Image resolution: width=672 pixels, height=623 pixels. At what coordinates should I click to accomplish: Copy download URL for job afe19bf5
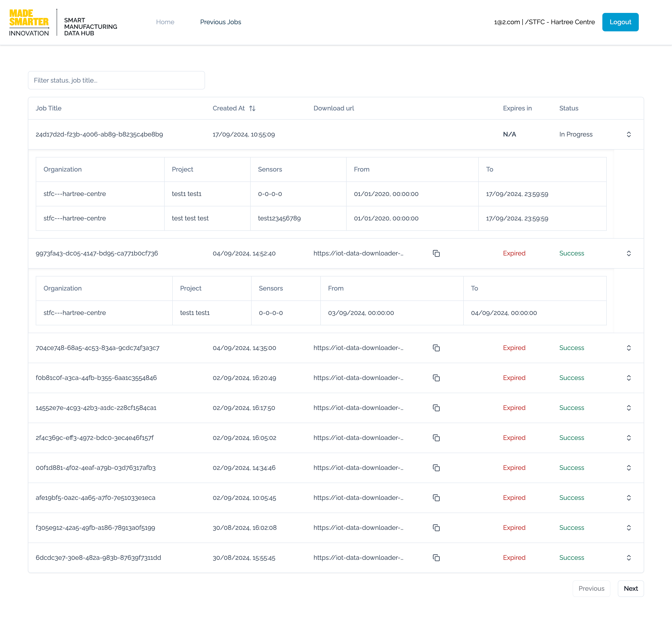[436, 498]
